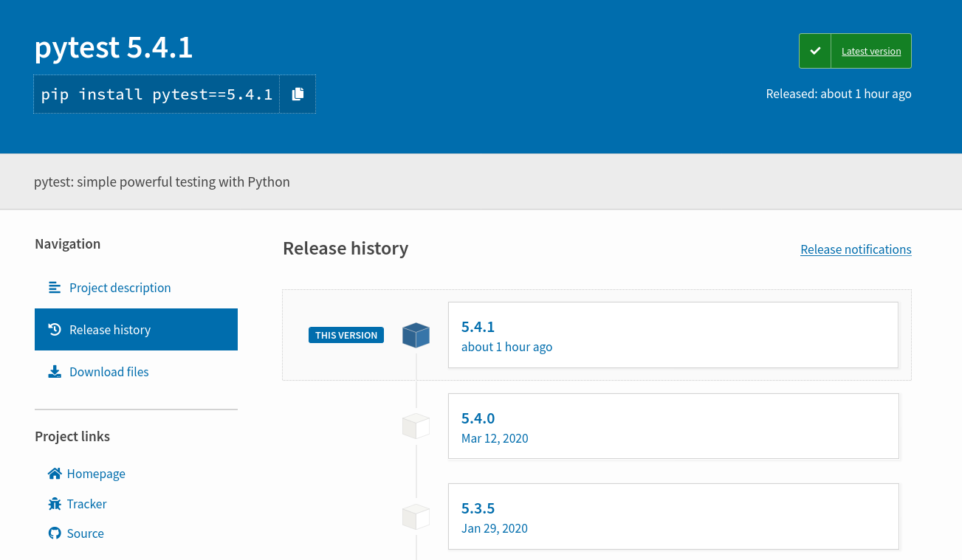This screenshot has width=962, height=560.
Task: Click the Navigation sidebar heading
Action: coord(67,244)
